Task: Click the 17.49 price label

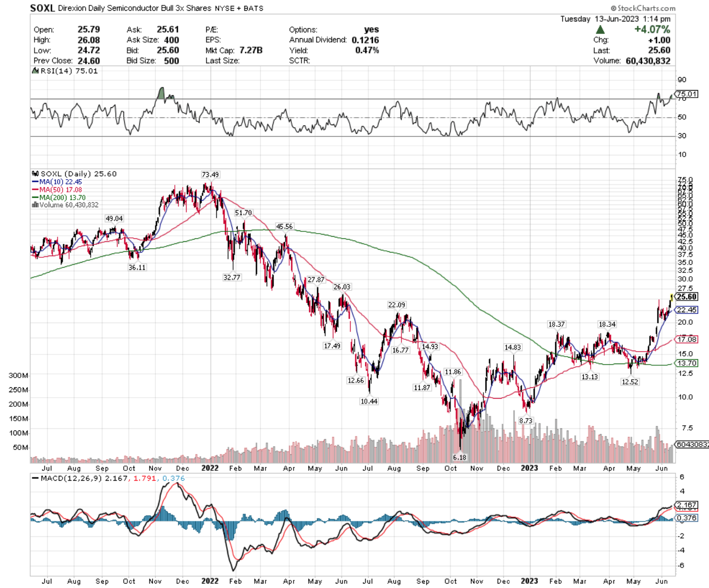Action: click(332, 346)
